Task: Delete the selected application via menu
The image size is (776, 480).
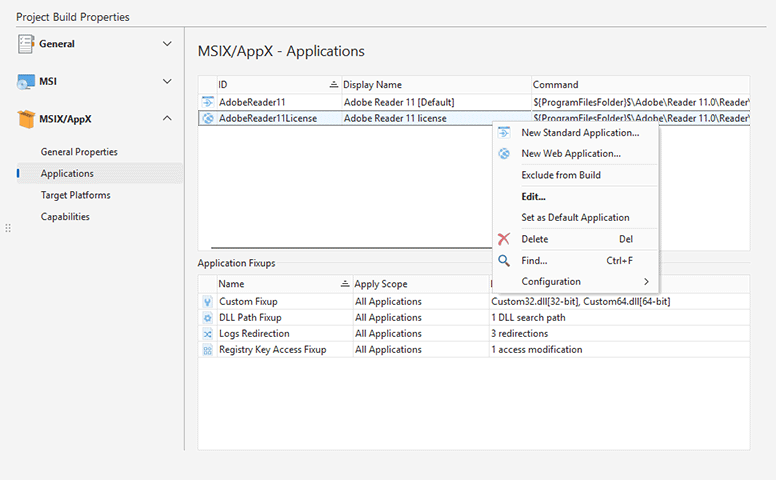Action: 535,240
